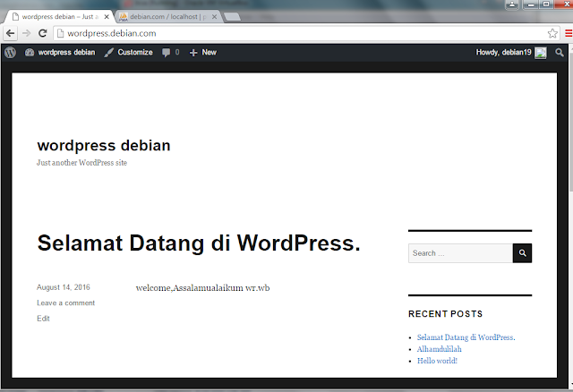The image size is (573, 392).
Task: Open the admin bar search magnifier
Action: (559, 53)
